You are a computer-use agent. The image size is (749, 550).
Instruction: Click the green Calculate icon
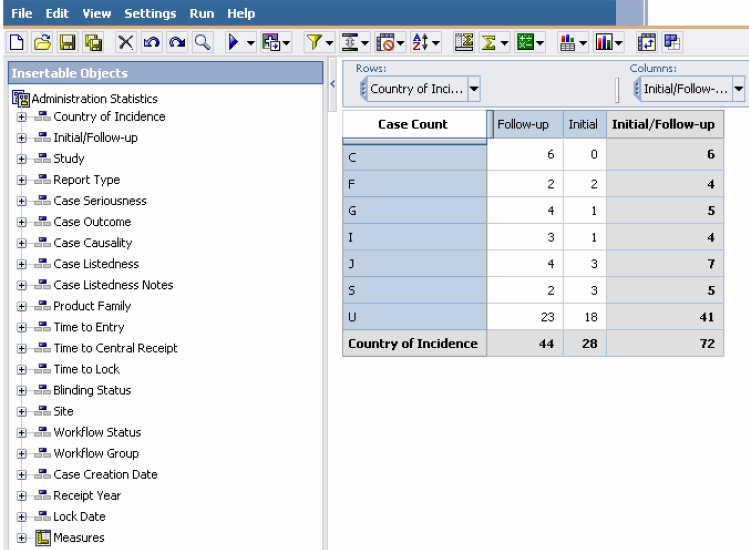tap(525, 43)
